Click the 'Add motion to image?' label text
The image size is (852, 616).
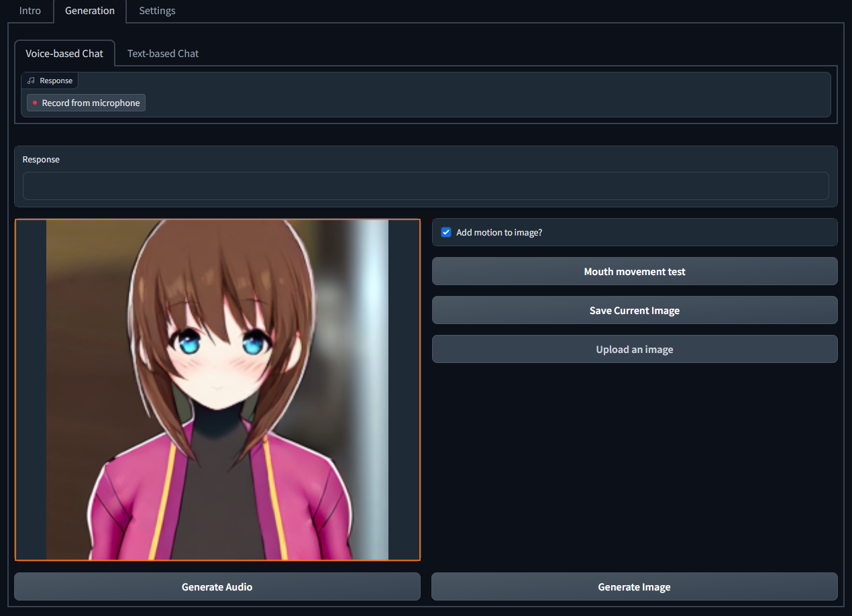(x=499, y=232)
